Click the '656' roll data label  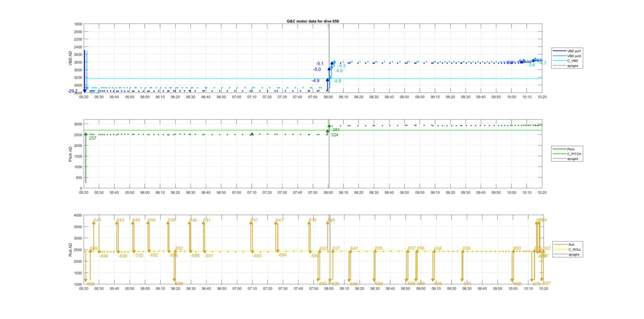pyautogui.click(x=420, y=248)
